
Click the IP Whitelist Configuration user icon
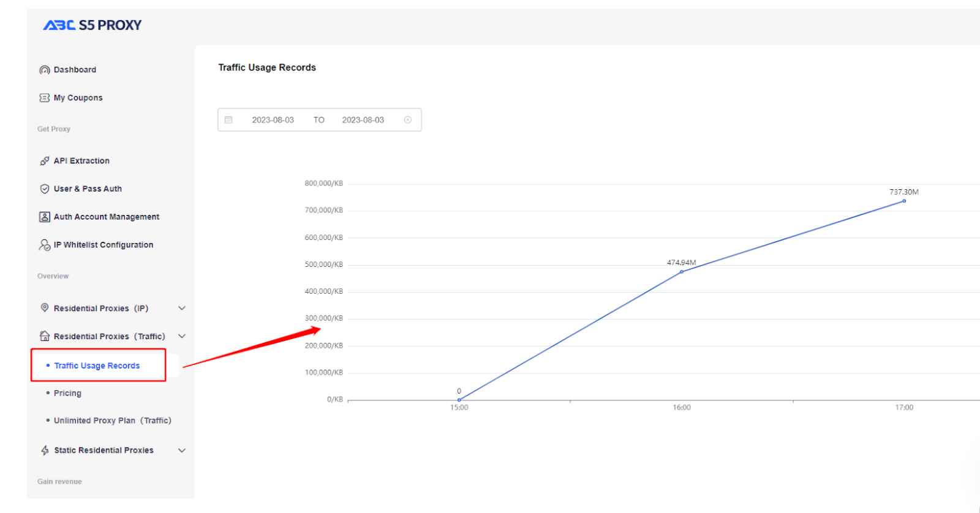coord(45,245)
